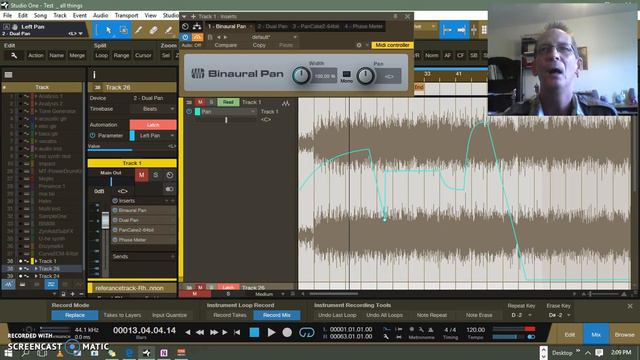
Task: Open the File menu
Action: (x=7, y=16)
